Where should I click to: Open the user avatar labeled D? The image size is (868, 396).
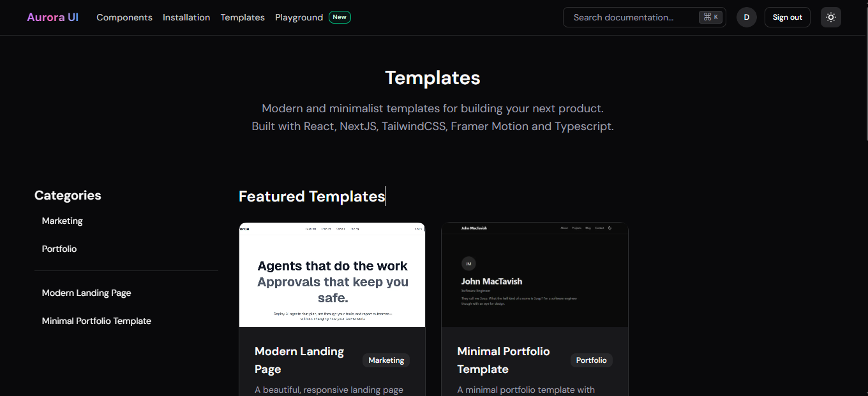(x=747, y=17)
